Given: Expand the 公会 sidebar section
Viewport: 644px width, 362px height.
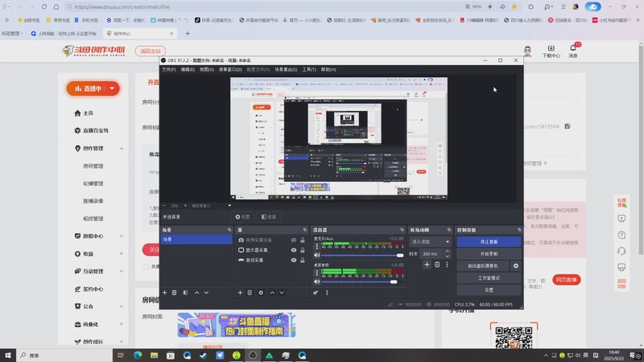Looking at the screenshot, I should (x=122, y=306).
